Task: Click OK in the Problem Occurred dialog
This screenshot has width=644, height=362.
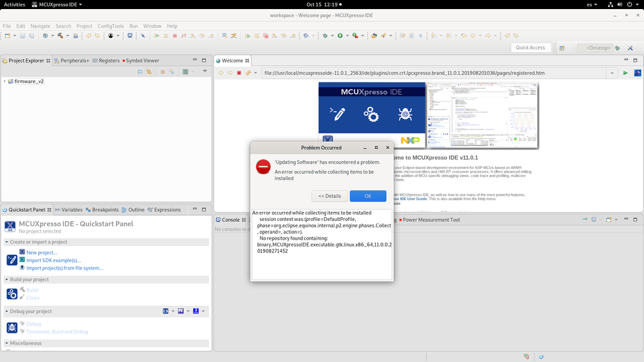Action: (x=368, y=196)
